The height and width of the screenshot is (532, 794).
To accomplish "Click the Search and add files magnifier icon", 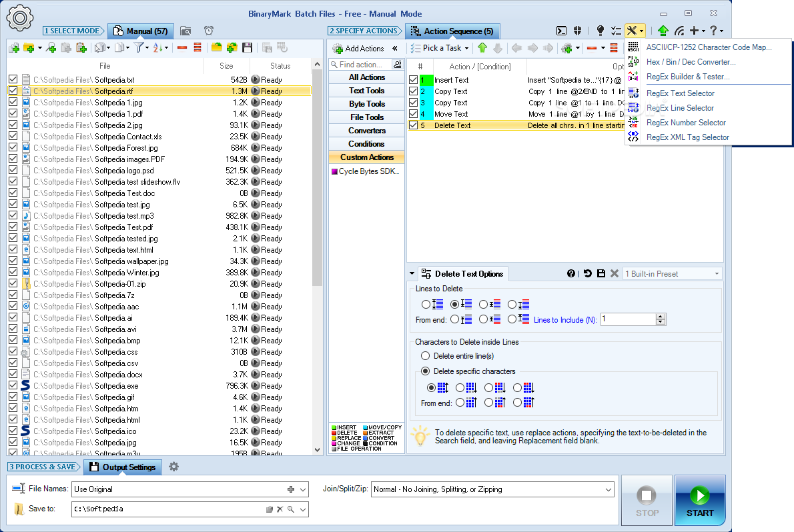I will 51,48.
